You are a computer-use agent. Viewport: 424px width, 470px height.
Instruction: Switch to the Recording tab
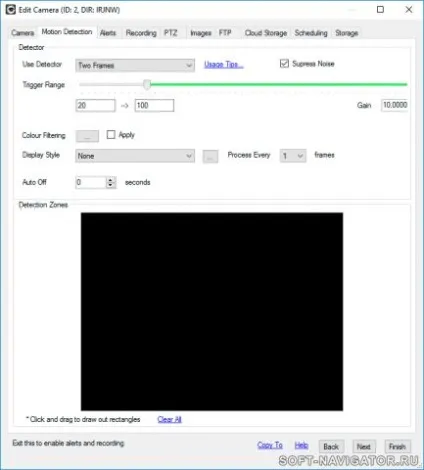pyautogui.click(x=141, y=33)
